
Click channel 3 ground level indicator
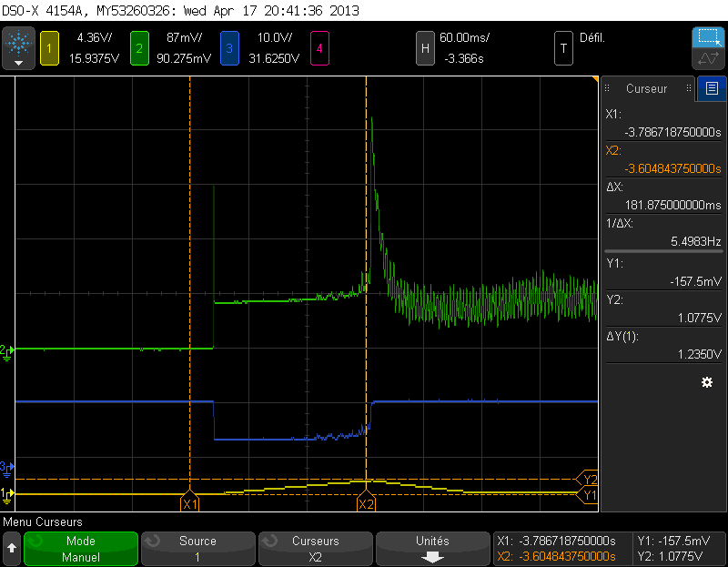tap(7, 468)
